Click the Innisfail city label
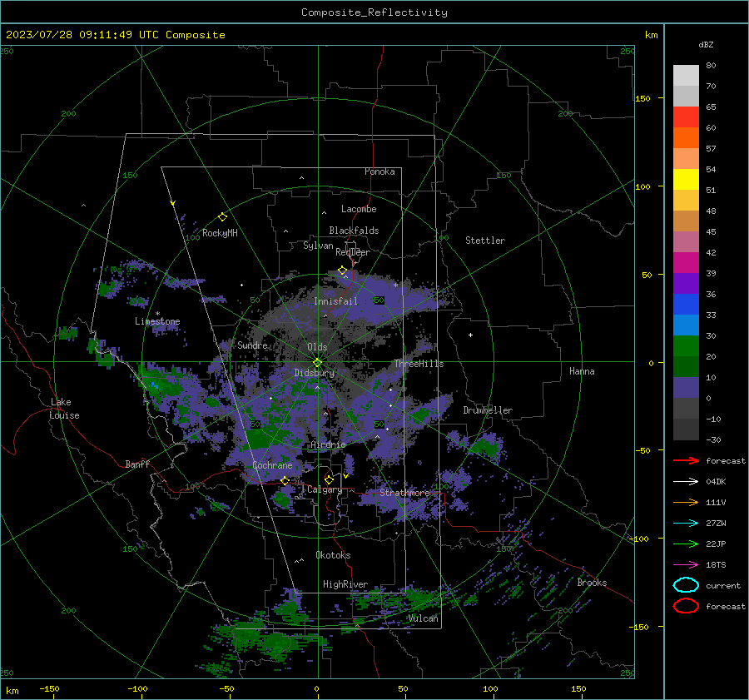749x700 pixels. (335, 301)
